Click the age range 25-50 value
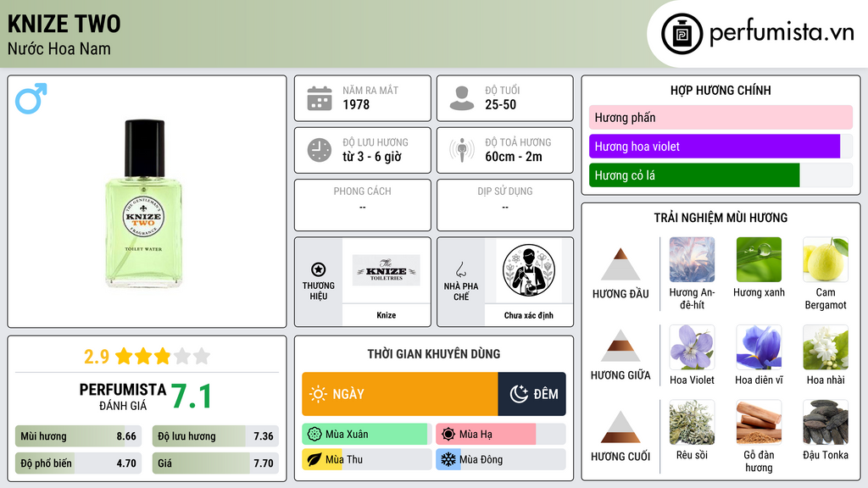The width and height of the screenshot is (868, 488). [500, 104]
